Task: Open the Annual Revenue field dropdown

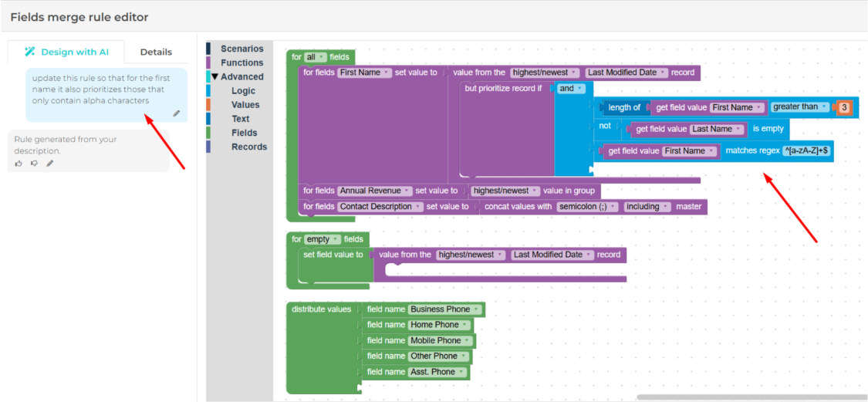Action: 374,191
